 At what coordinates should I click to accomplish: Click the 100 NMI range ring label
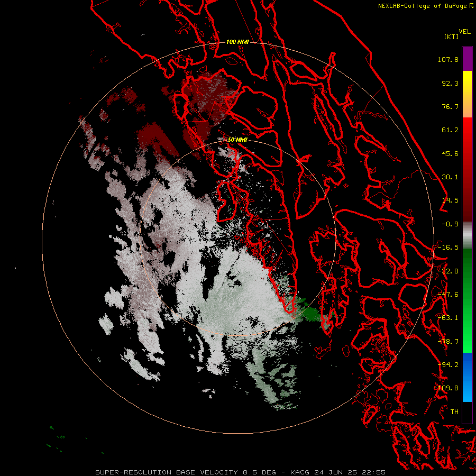(237, 42)
